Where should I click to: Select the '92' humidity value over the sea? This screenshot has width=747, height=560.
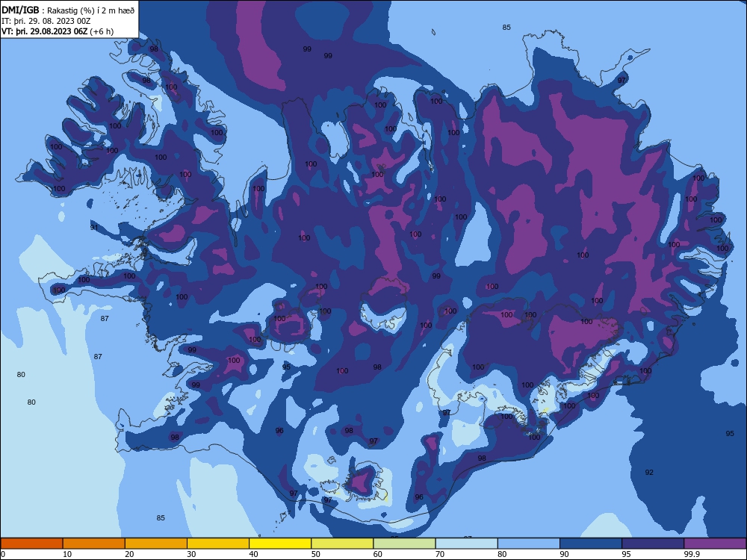click(649, 473)
